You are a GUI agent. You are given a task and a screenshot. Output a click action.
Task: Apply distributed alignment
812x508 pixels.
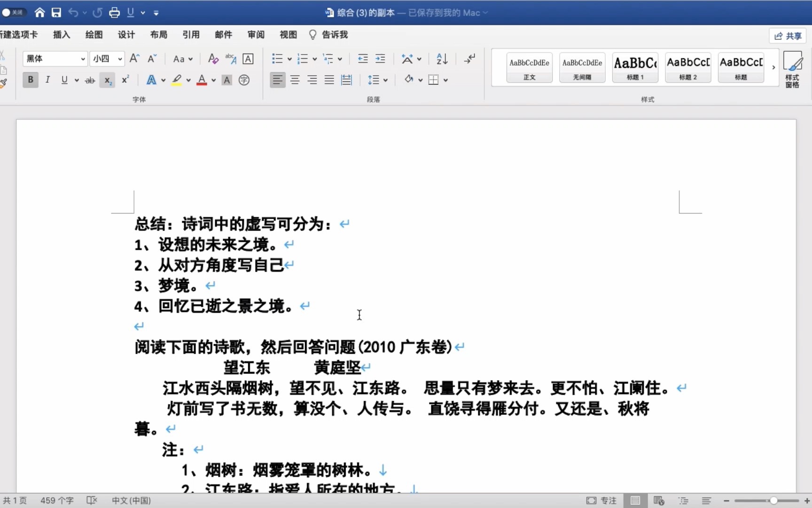tap(346, 80)
